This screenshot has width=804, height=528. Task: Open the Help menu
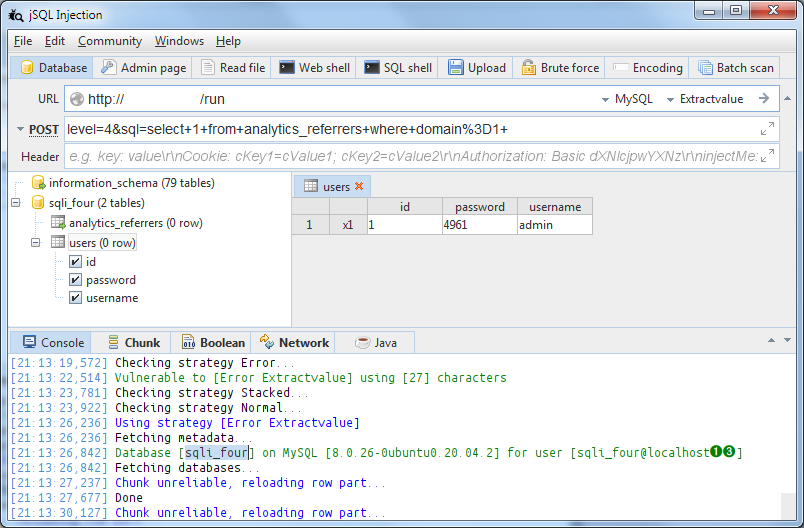pos(228,41)
